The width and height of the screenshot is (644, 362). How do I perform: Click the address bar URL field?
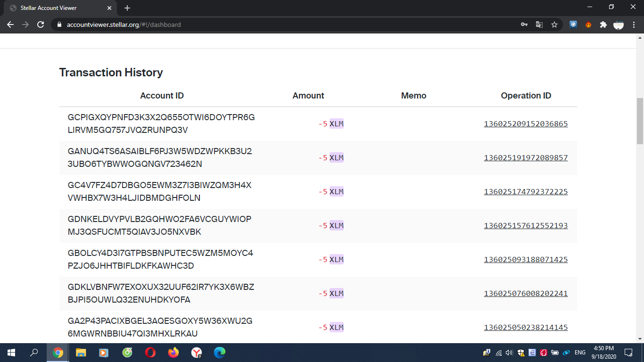[x=283, y=25]
